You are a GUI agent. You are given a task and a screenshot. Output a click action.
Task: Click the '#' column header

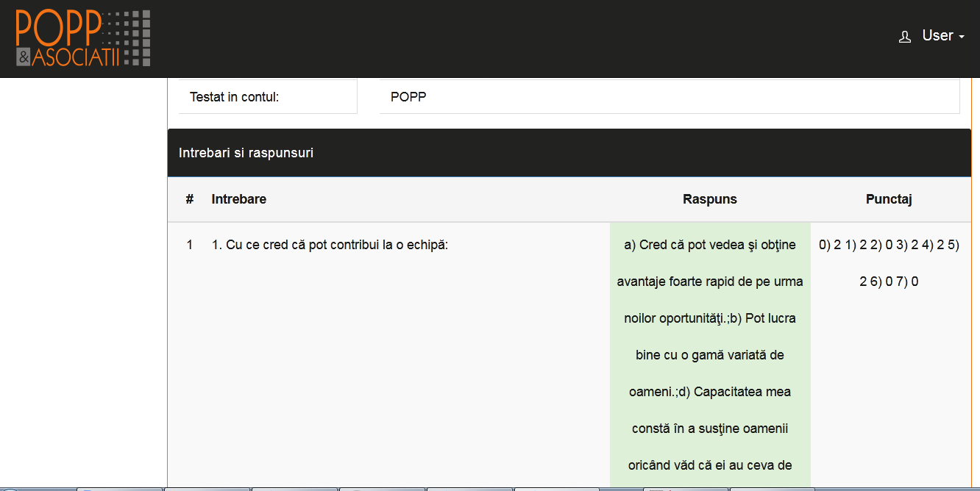click(190, 199)
